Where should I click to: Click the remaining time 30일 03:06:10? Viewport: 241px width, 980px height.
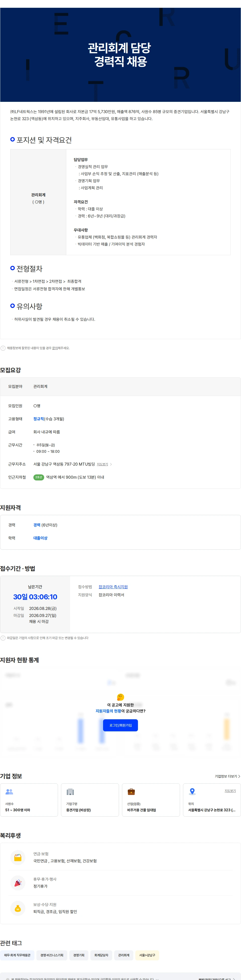click(x=35, y=597)
